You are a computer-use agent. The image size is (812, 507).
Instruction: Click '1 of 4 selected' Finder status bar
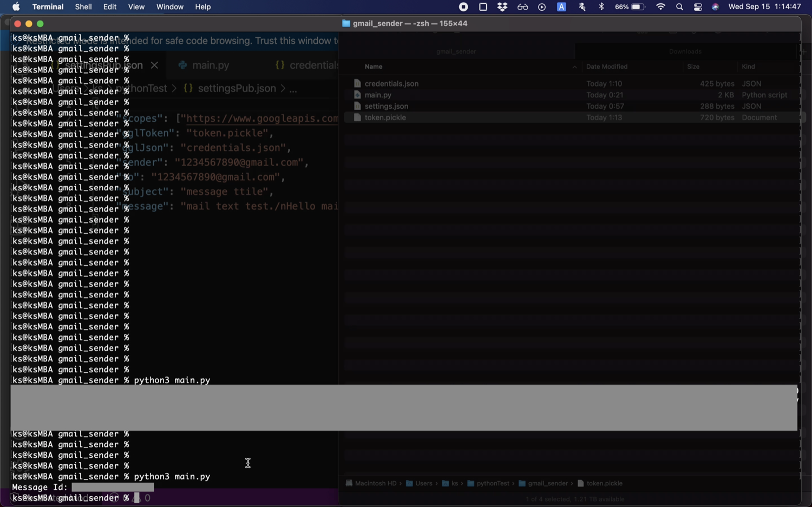pyautogui.click(x=575, y=499)
